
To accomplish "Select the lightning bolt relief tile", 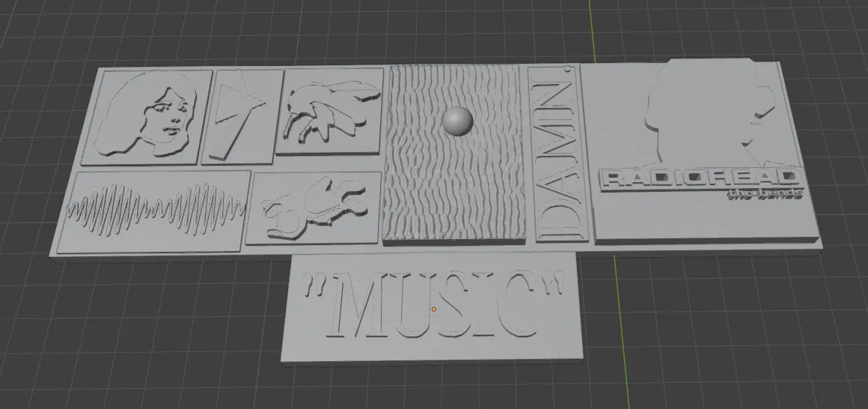I will pos(242,116).
